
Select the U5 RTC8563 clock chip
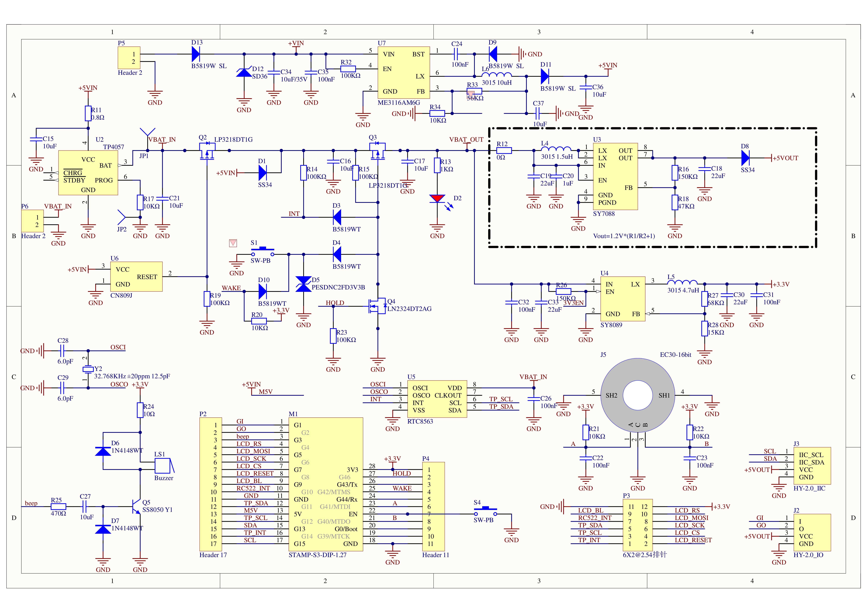pos(437,399)
